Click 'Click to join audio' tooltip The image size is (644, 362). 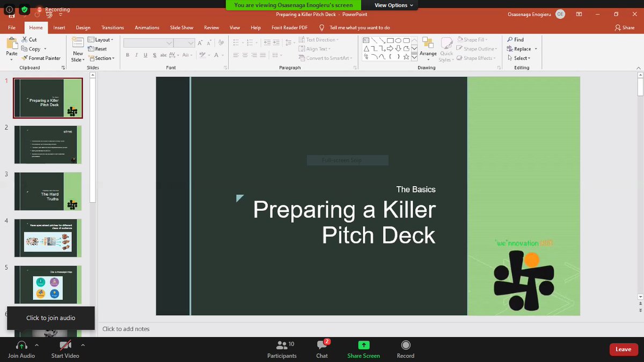[x=50, y=318]
